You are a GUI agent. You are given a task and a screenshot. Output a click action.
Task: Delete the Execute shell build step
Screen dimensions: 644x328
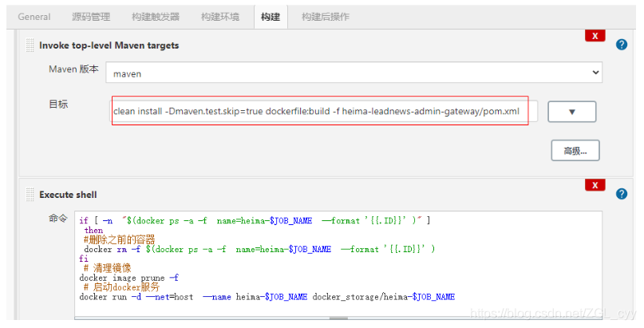point(595,185)
